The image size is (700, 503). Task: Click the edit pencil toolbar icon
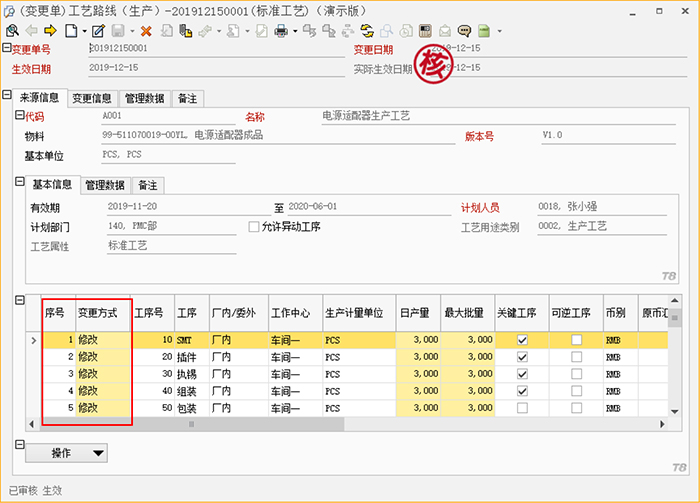point(98,31)
